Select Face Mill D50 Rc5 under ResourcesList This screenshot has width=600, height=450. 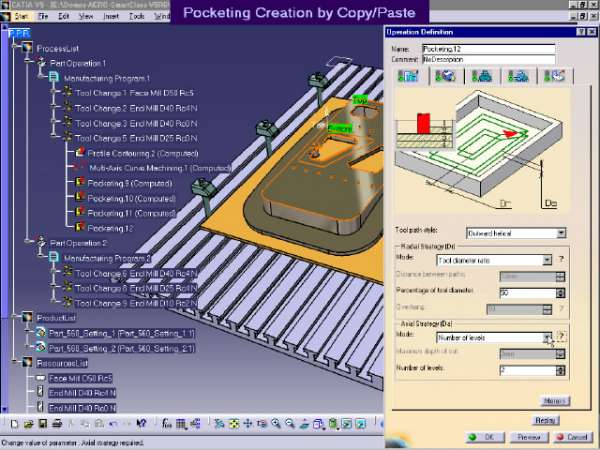(80, 378)
